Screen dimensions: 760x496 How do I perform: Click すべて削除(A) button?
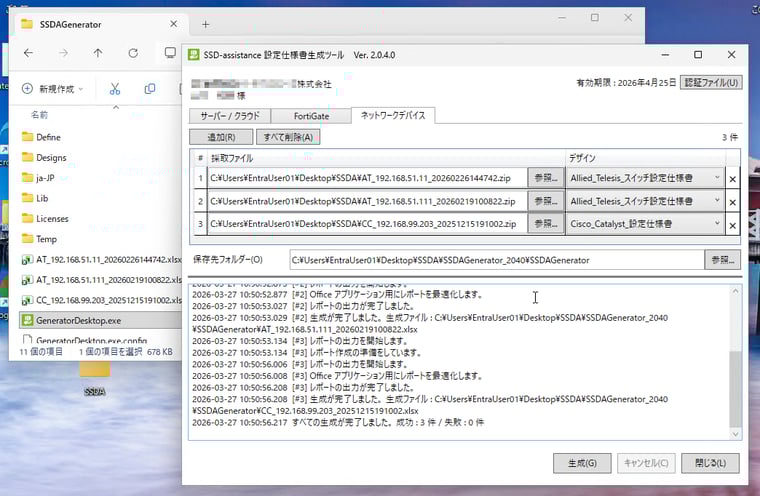pos(288,137)
